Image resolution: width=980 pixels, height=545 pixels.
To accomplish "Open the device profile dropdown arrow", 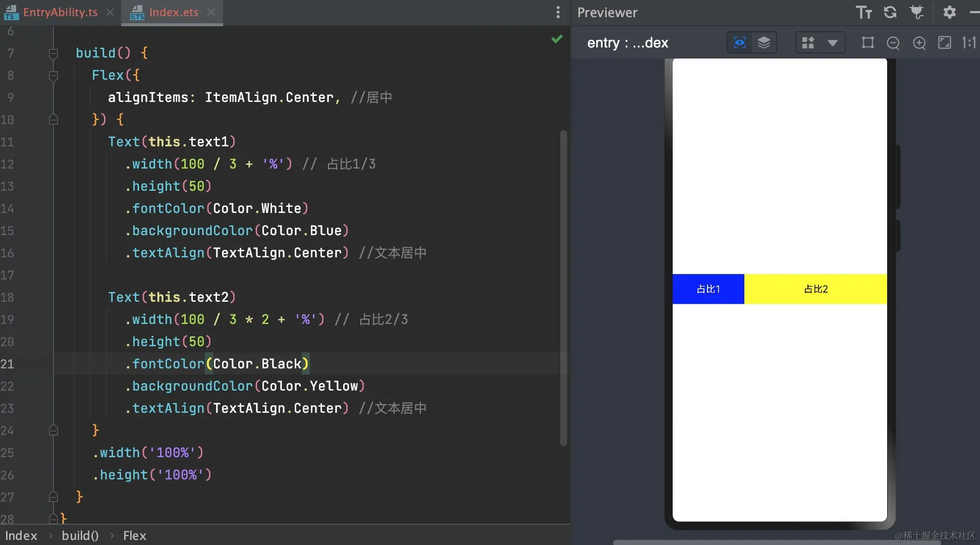I will 833,42.
